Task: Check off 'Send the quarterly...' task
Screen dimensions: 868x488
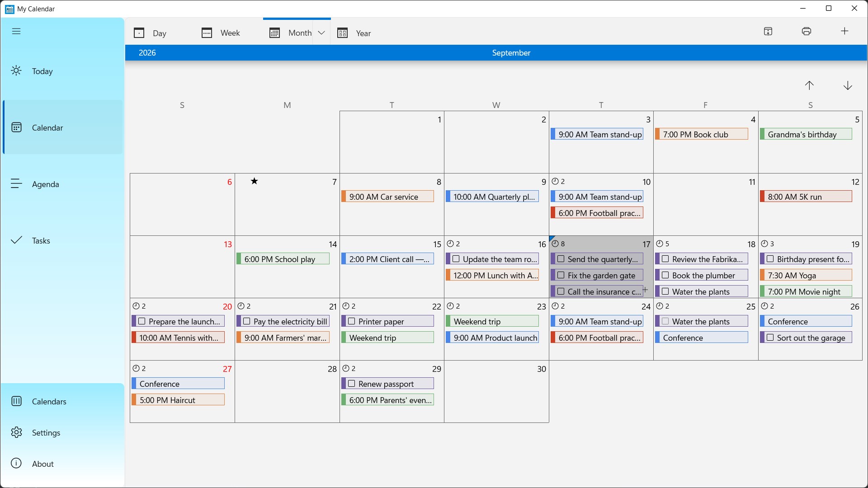Action: pos(561,259)
